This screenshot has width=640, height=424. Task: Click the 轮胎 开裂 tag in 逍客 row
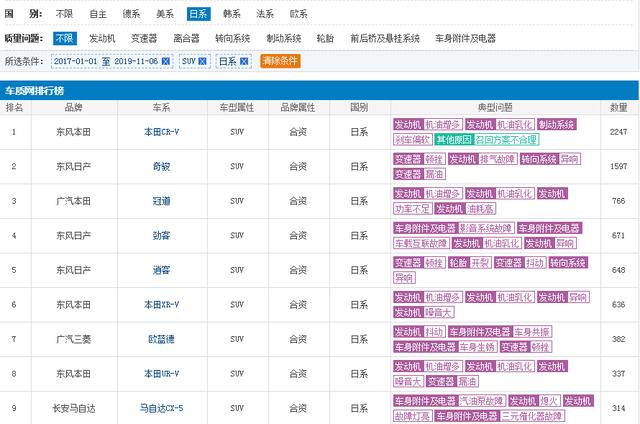click(x=469, y=263)
